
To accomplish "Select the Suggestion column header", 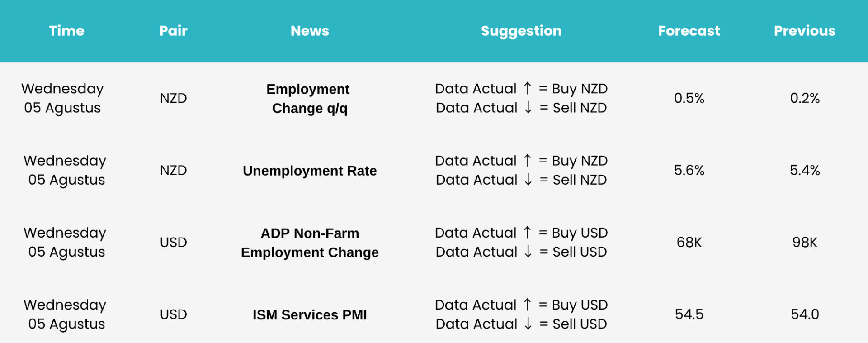I will click(521, 31).
